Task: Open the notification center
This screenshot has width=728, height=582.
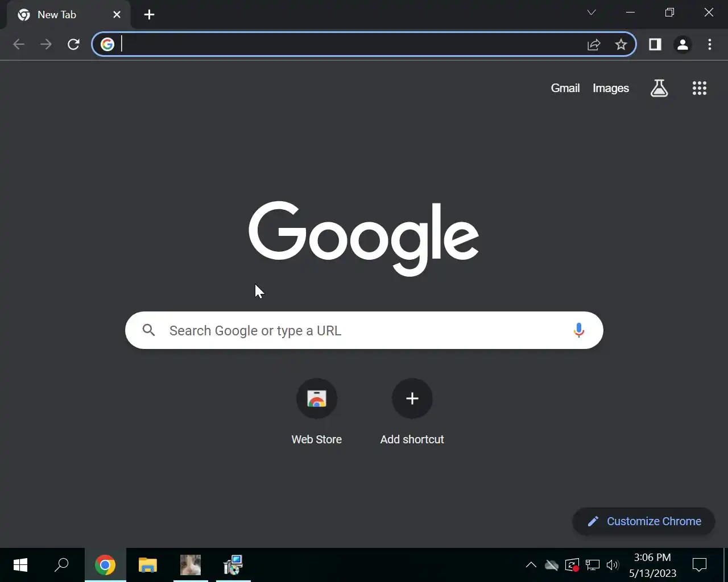Action: 700,565
